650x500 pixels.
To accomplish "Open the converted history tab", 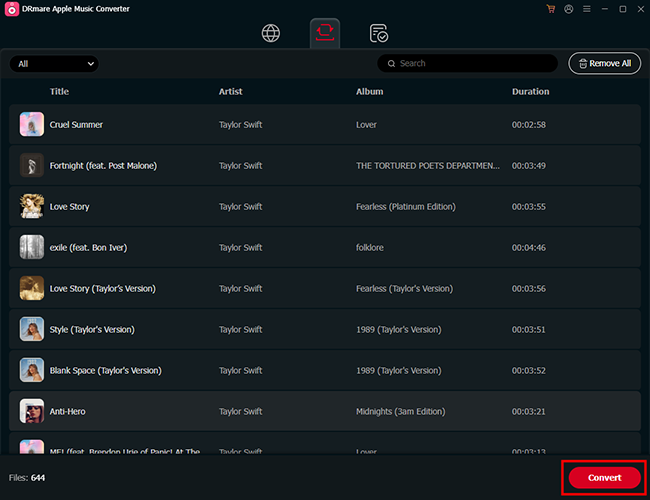I will click(x=378, y=33).
